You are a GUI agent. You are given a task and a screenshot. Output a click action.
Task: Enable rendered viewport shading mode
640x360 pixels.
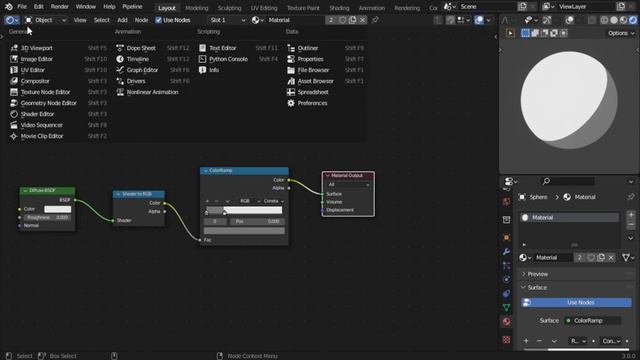point(633,20)
